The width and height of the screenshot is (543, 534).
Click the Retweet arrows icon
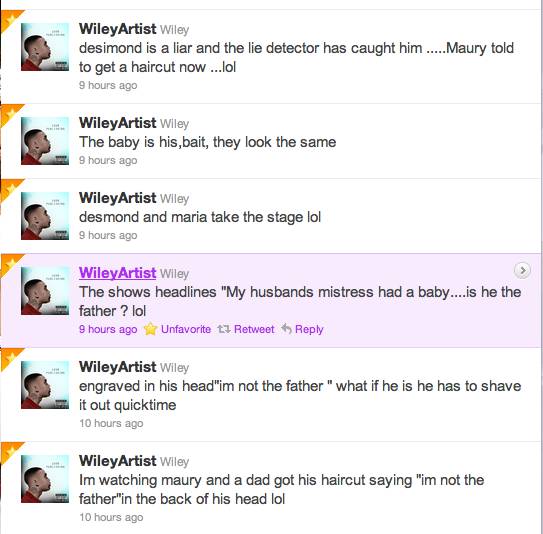[x=224, y=329]
